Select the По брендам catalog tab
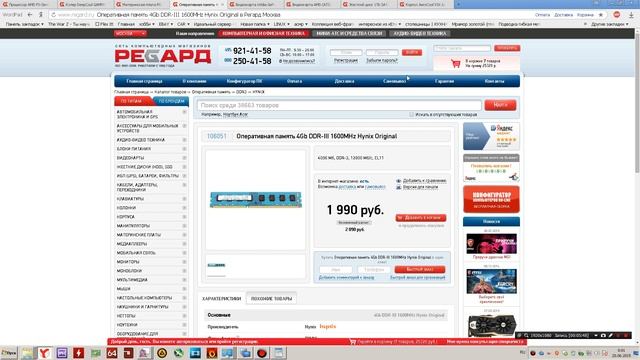This screenshot has height=360, width=640. [171, 101]
